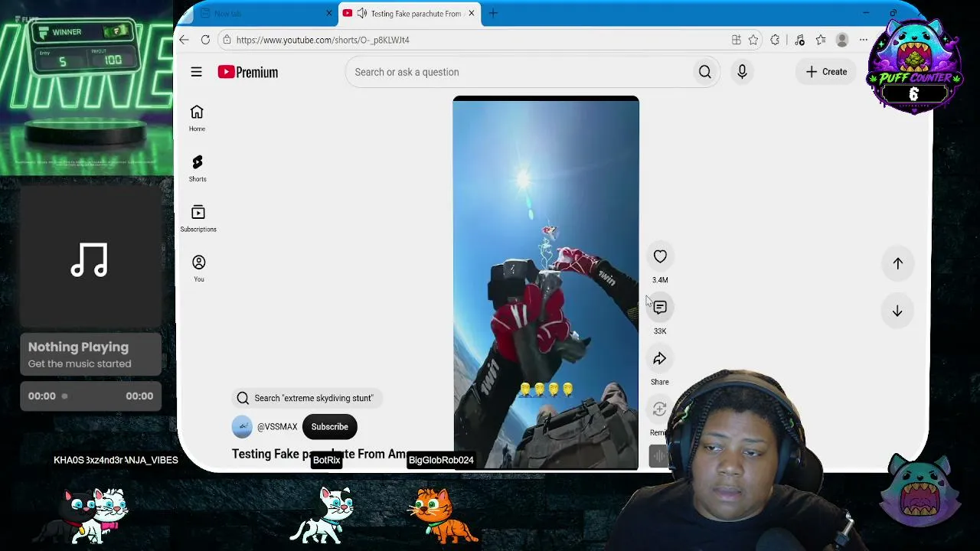Add this page to favorites star
Image resolution: width=980 pixels, height=551 pixels.
pyautogui.click(x=753, y=40)
